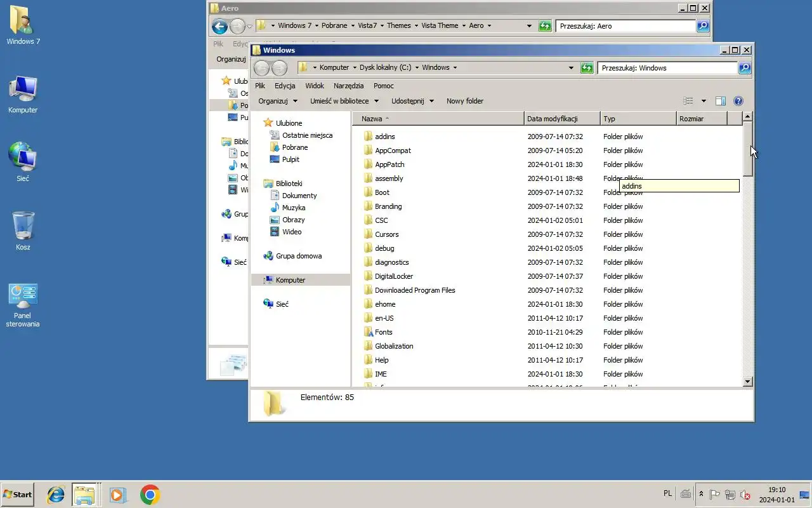The image size is (812, 508).
Task: Expand Komputer breadcrumb arrow
Action: [x=355, y=68]
